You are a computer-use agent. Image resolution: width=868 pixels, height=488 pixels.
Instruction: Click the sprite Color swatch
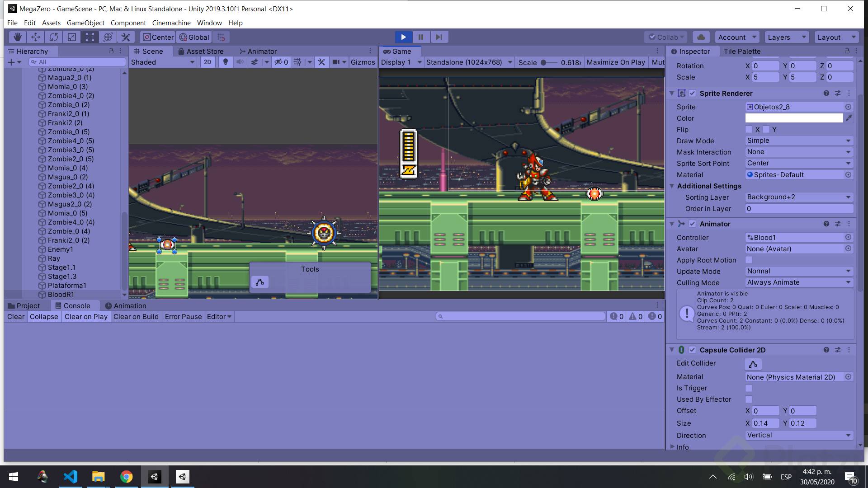click(x=793, y=118)
